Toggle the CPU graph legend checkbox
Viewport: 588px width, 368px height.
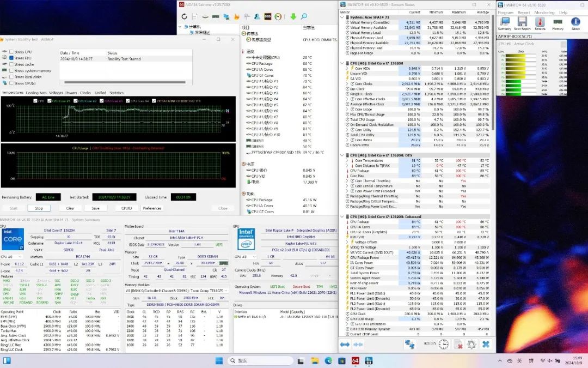coord(35,101)
